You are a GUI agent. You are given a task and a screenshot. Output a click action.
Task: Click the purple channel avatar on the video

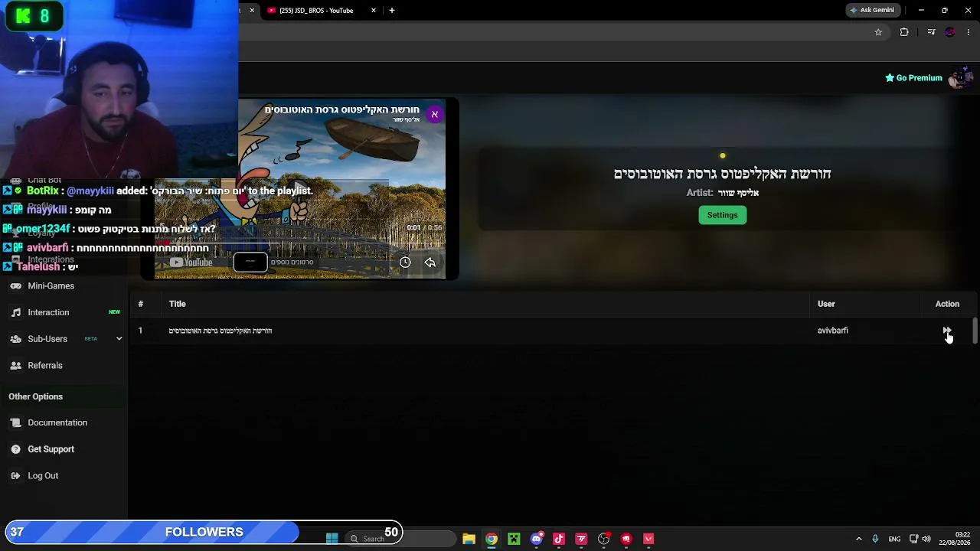(434, 114)
